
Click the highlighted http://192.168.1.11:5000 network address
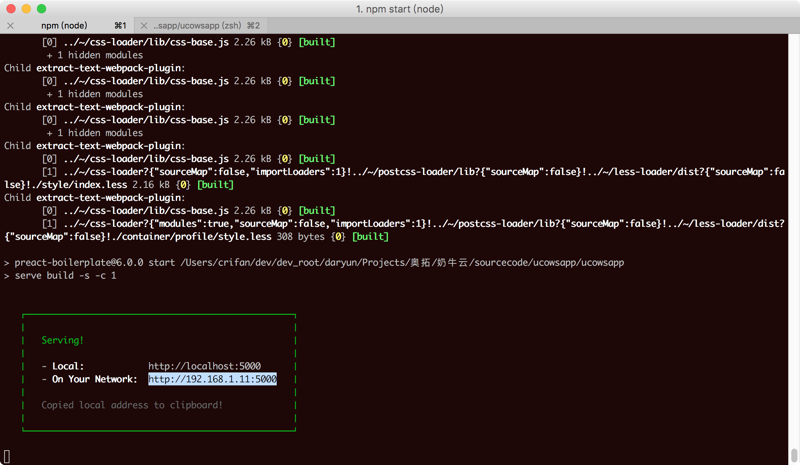(x=212, y=379)
